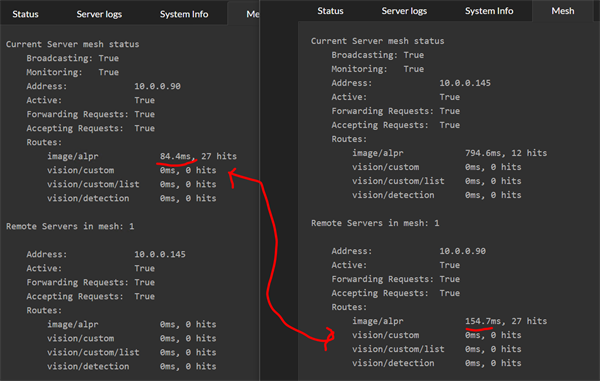The width and height of the screenshot is (600, 381).
Task: Open the Status tab in left panel
Action: point(25,14)
